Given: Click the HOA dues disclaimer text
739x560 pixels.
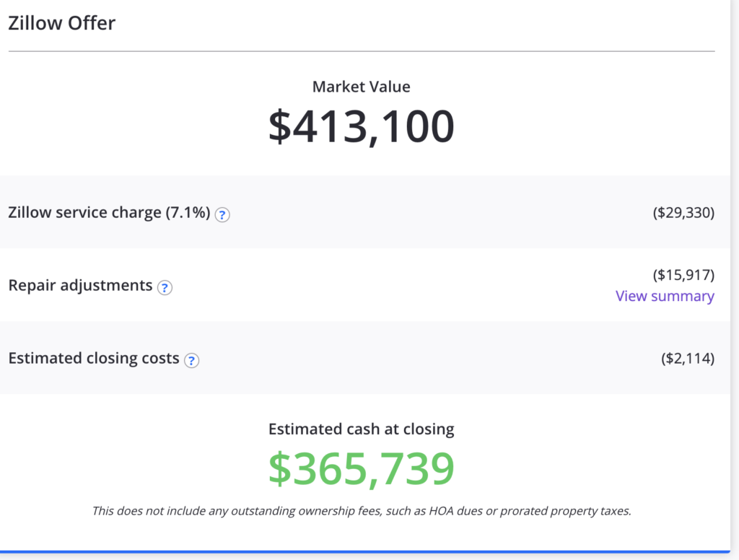Looking at the screenshot, I should pos(361,511).
